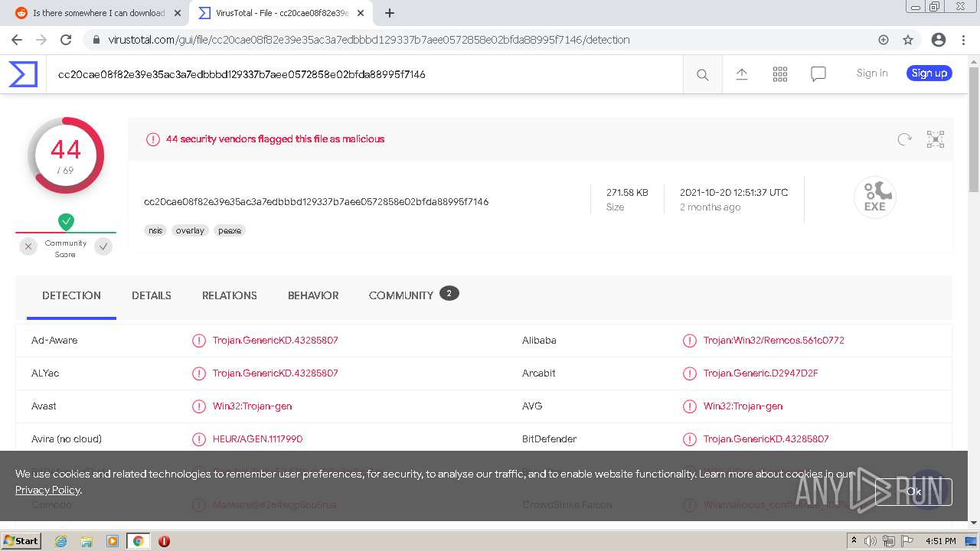Click the volume icon in system tray
Screen dimensions: 980x551
click(871, 541)
